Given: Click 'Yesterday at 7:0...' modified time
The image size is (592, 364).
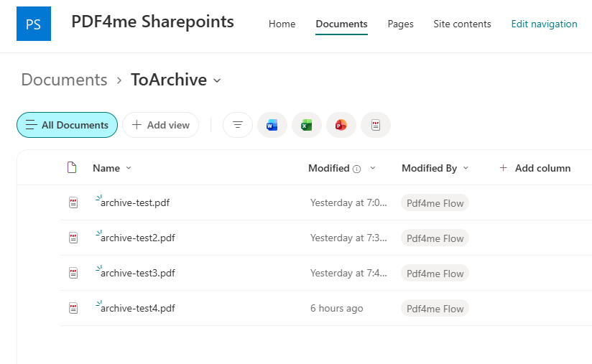Looking at the screenshot, I should [348, 202].
